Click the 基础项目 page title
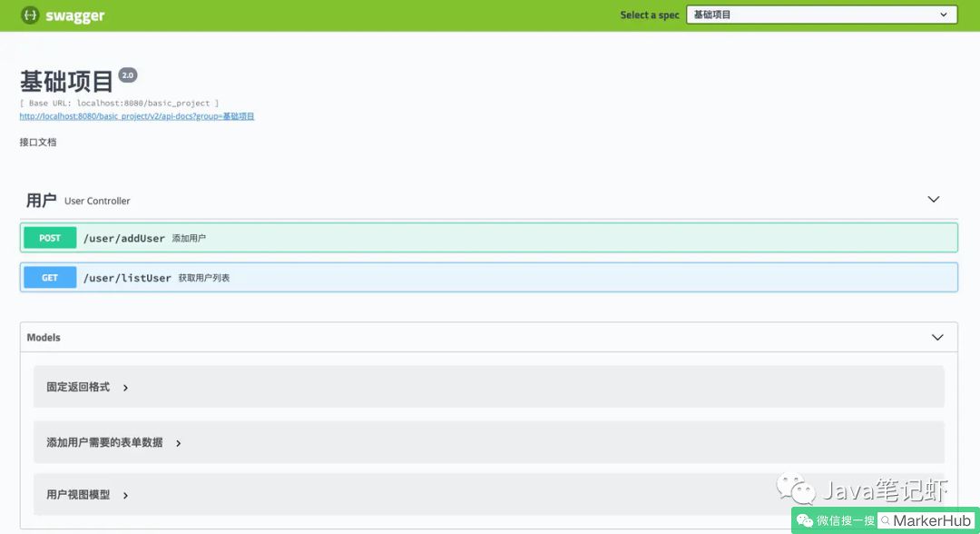 (x=66, y=82)
